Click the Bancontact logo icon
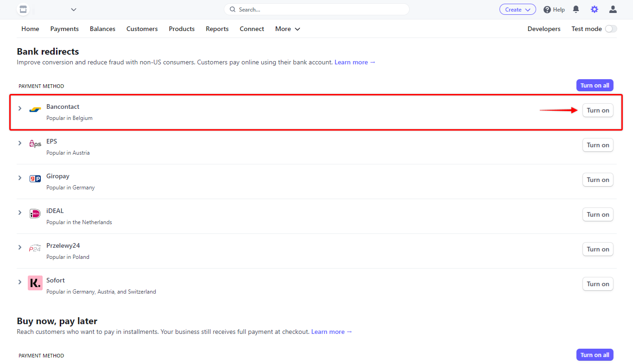This screenshot has width=633, height=364. coord(35,110)
